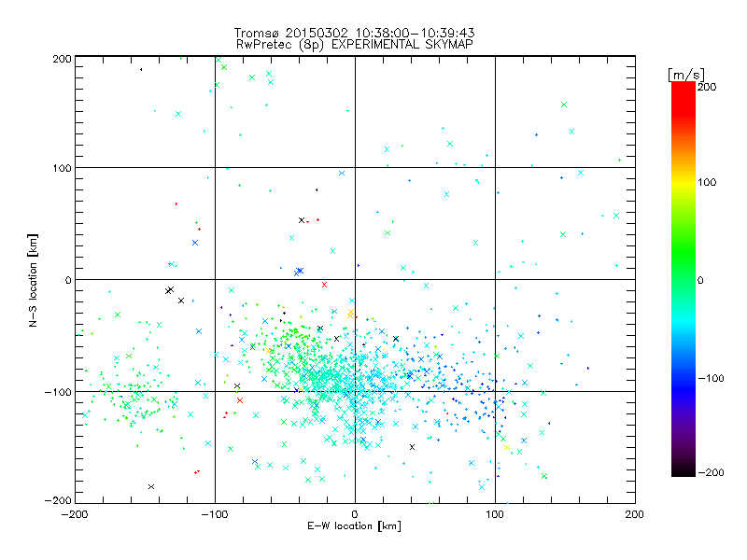
Task: Click grid intersection at E-W 100, N-S 100
Action: coord(495,168)
